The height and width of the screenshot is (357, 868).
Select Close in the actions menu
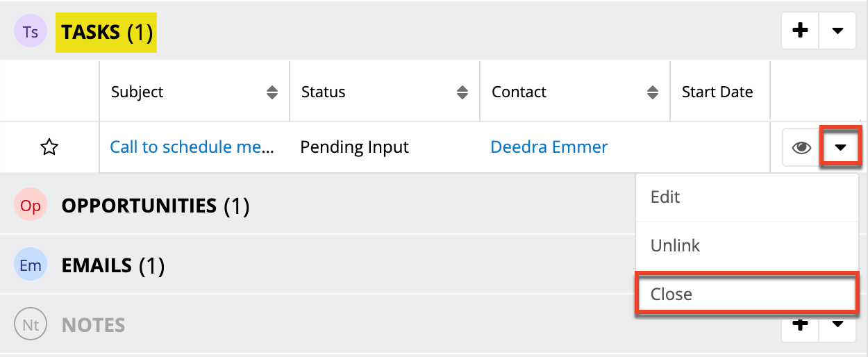671,294
